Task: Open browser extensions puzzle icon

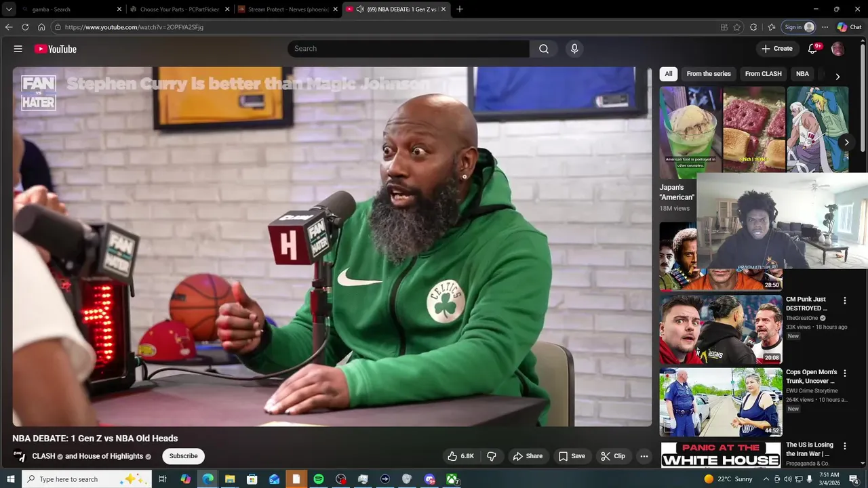Action: point(753,27)
